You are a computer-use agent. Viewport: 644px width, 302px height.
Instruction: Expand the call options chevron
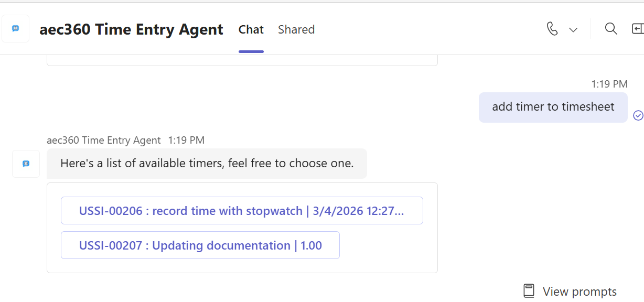coord(573,30)
